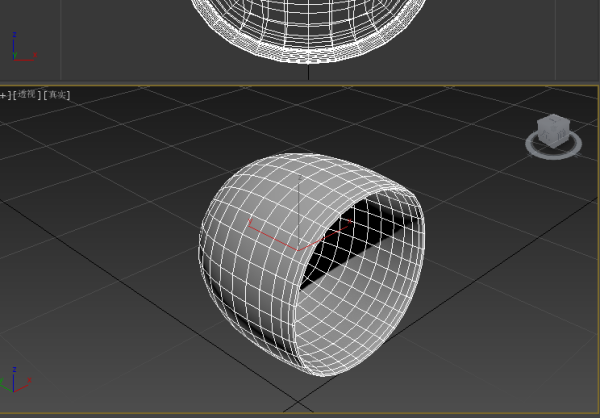Click the ViewCube left-hand side face
Screen dimensions: 600x418
545,134
